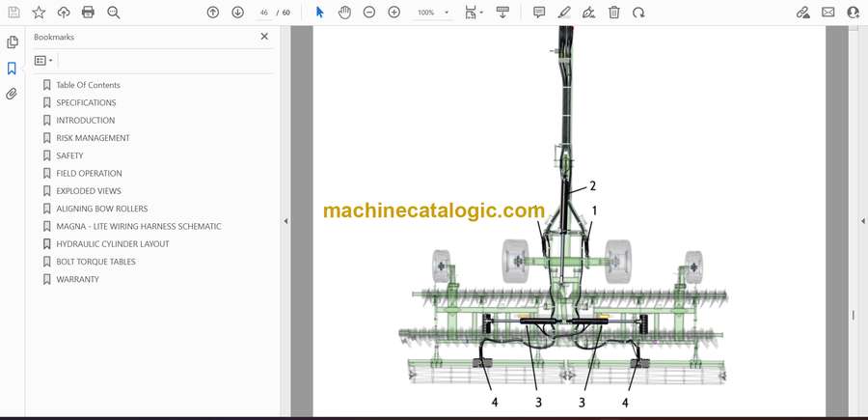Toggle the bookmarks panel in left sidebar
The width and height of the screenshot is (868, 420).
(x=13, y=69)
